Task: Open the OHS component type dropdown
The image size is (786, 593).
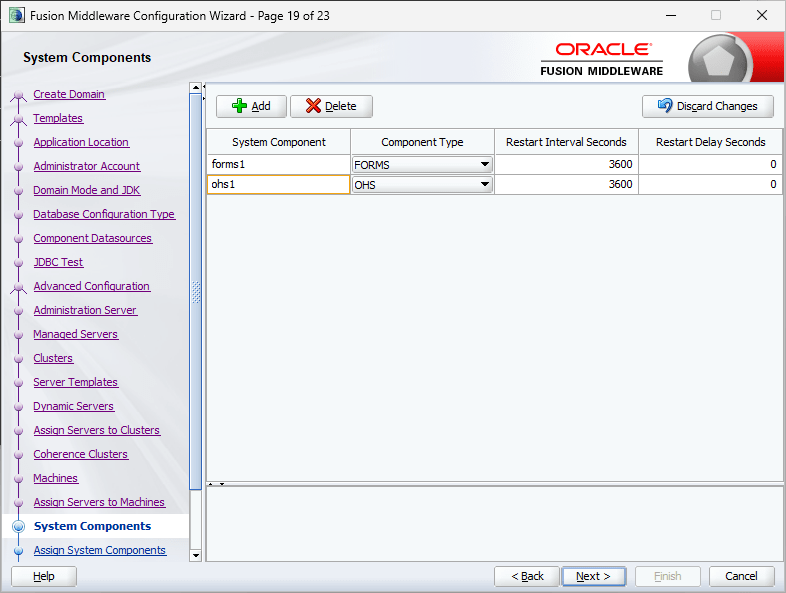Action: pyautogui.click(x=484, y=184)
